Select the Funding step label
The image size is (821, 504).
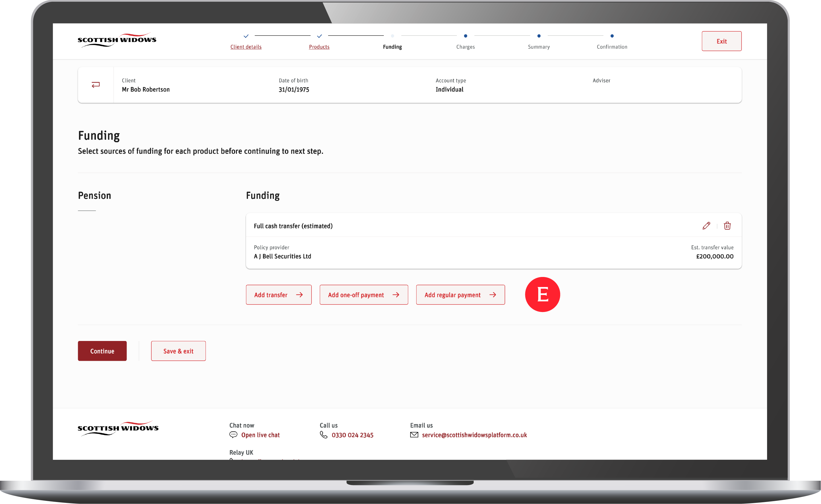pos(392,47)
